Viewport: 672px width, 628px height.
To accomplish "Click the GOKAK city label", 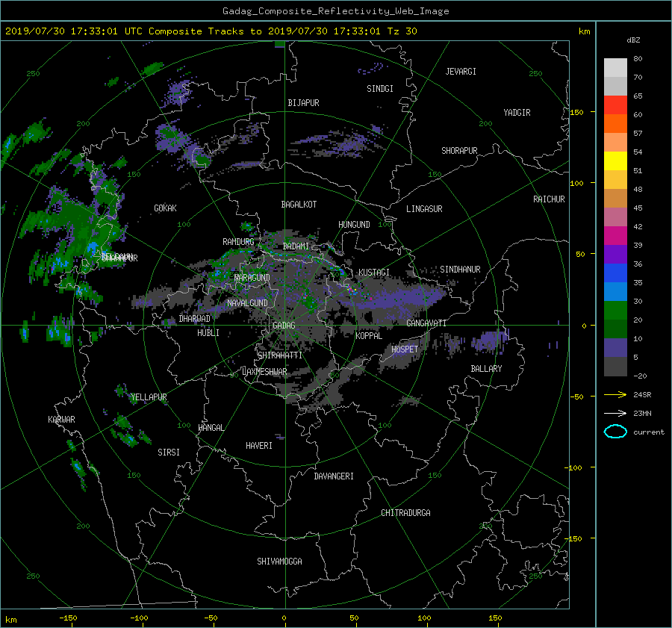I will coord(166,208).
